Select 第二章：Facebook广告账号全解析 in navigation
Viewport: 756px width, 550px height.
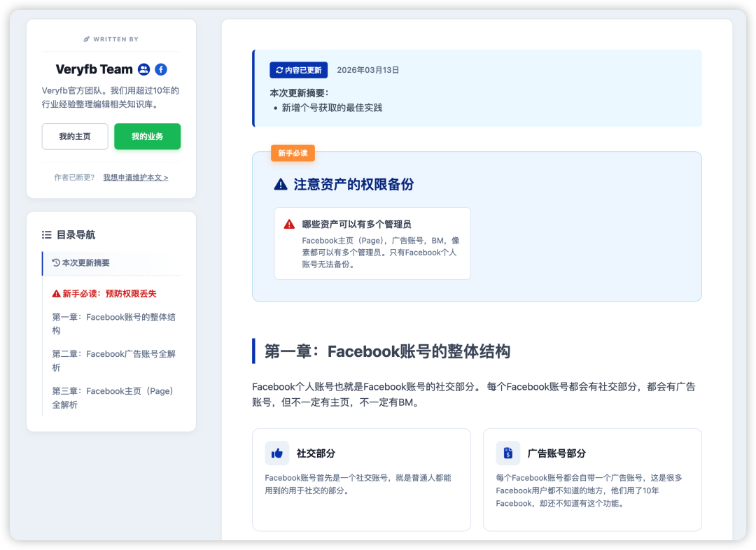[113, 360]
